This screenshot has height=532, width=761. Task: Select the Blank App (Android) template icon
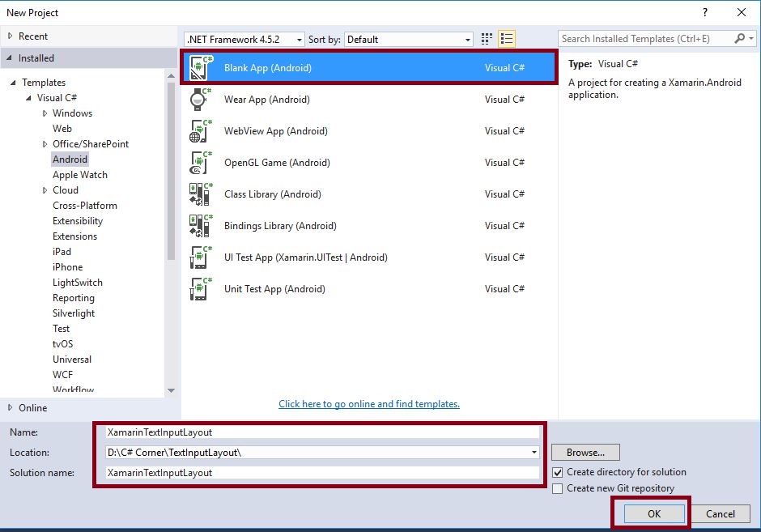(201, 68)
